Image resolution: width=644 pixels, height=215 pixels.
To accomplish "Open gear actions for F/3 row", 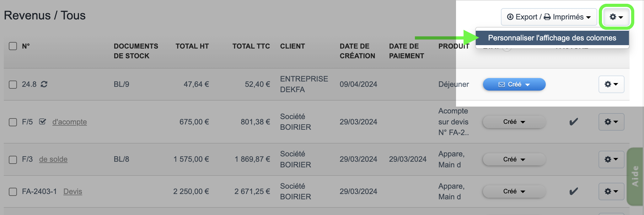I will click(x=611, y=159).
